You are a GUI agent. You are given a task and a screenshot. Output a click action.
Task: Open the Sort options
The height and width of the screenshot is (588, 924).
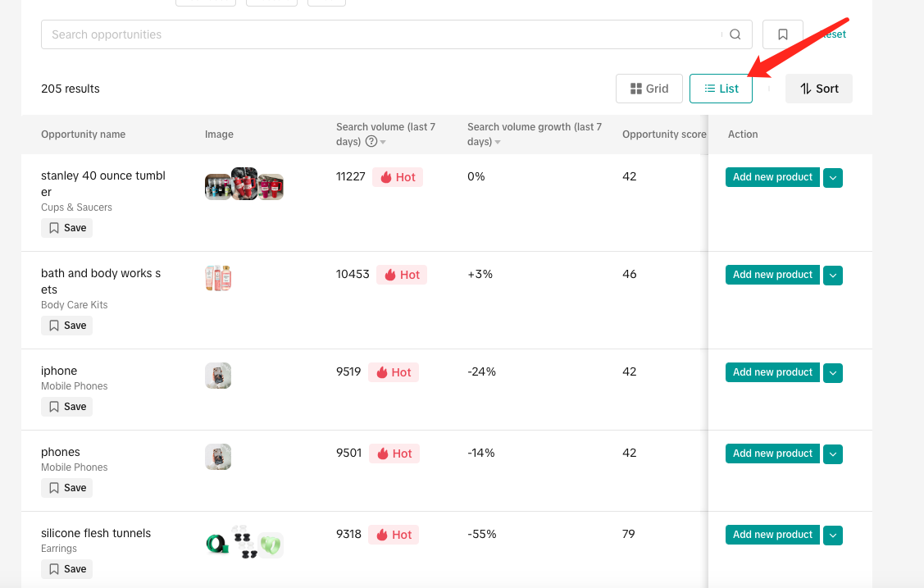(819, 89)
